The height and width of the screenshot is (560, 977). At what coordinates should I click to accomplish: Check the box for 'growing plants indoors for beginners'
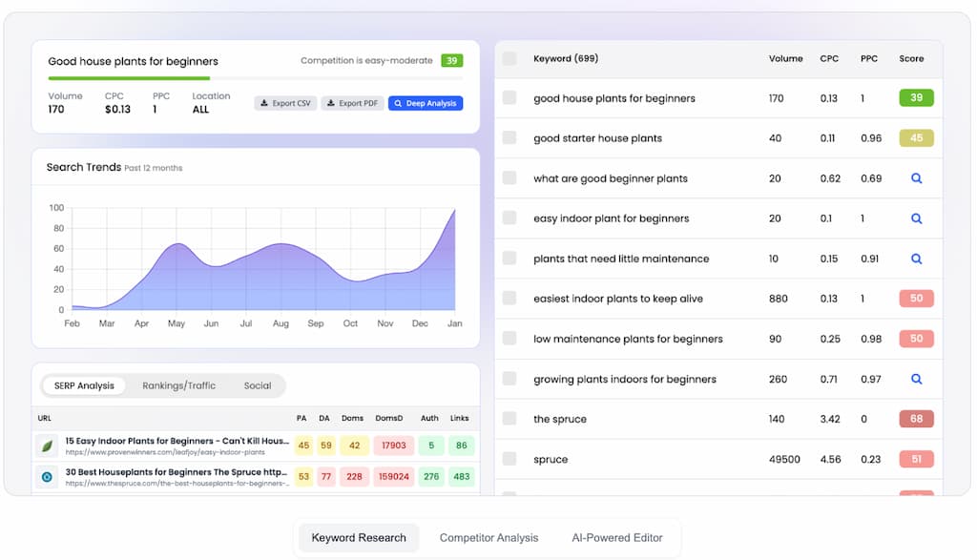pos(509,379)
